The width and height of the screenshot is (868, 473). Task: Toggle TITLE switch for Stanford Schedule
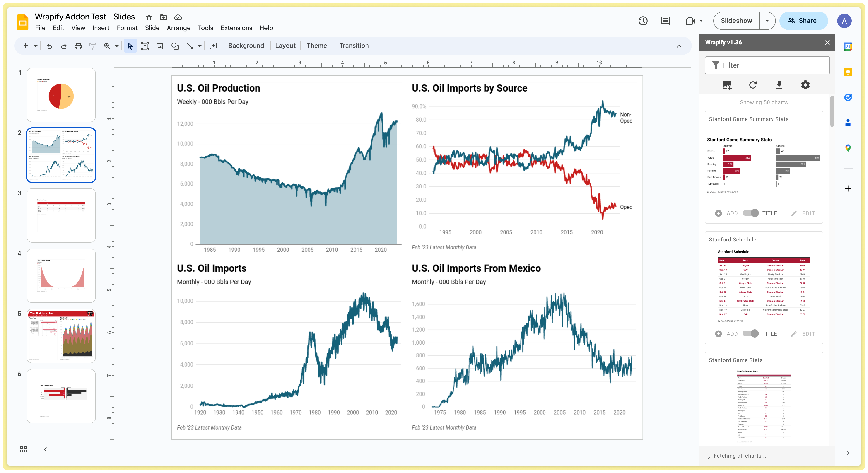[750, 333]
